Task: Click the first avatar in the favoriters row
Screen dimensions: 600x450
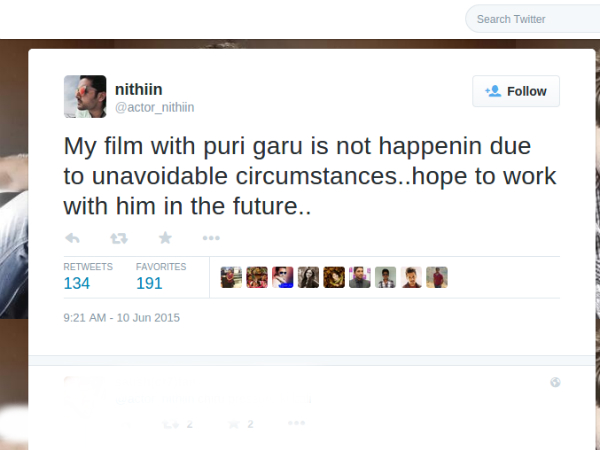Action: coord(231,277)
